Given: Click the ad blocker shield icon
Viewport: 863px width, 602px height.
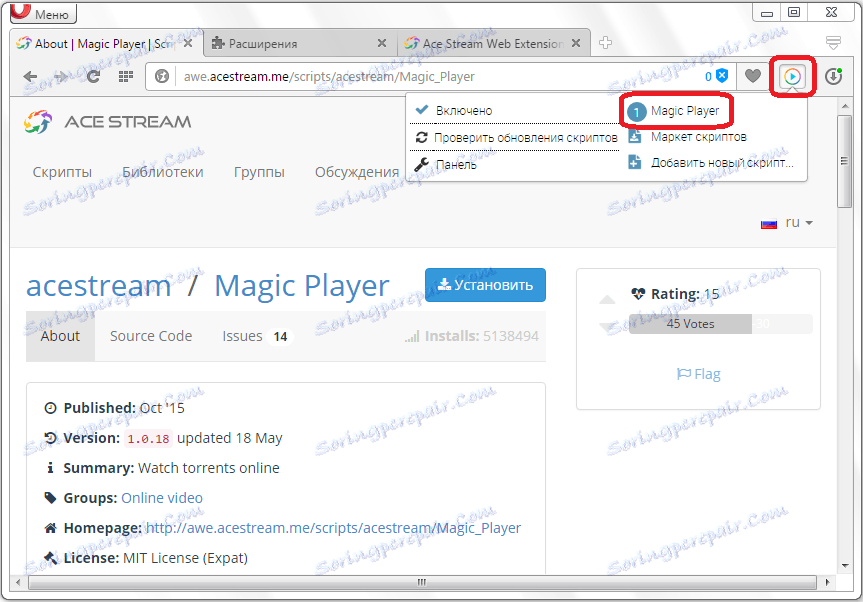Looking at the screenshot, I should click(x=722, y=76).
